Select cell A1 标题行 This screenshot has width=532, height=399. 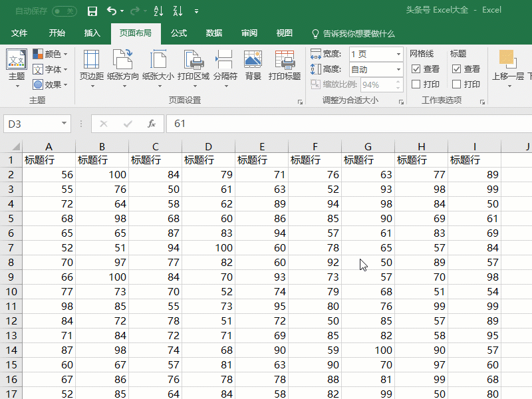point(49,160)
